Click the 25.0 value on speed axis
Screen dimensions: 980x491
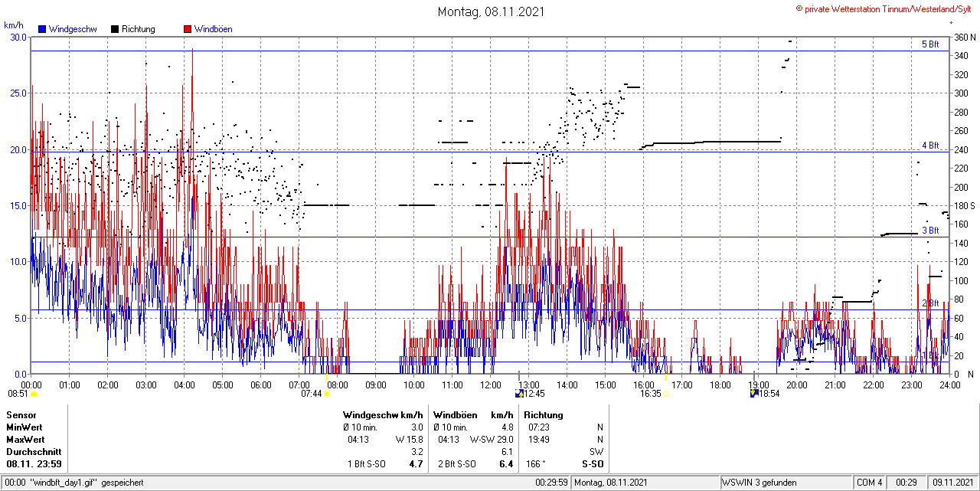tap(18, 93)
